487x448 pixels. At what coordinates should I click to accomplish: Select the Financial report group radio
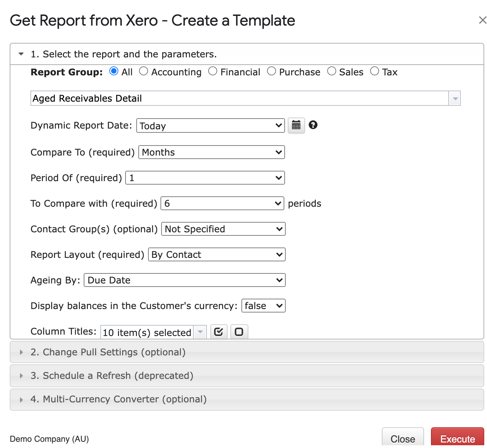(x=213, y=71)
